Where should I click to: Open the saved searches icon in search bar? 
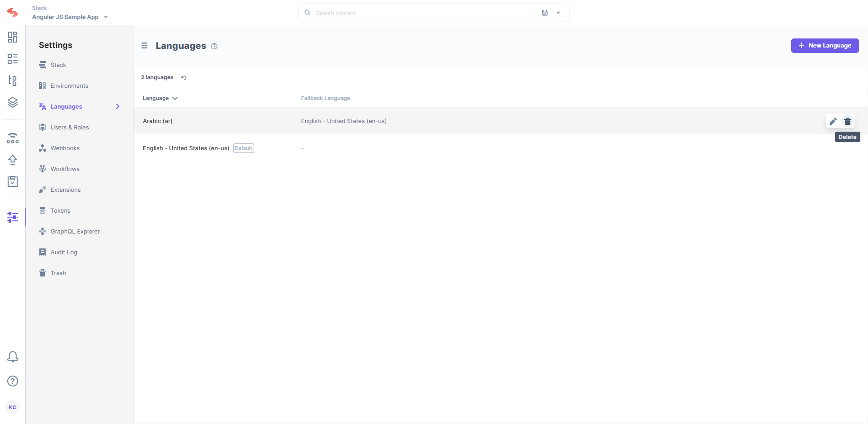[x=545, y=13]
